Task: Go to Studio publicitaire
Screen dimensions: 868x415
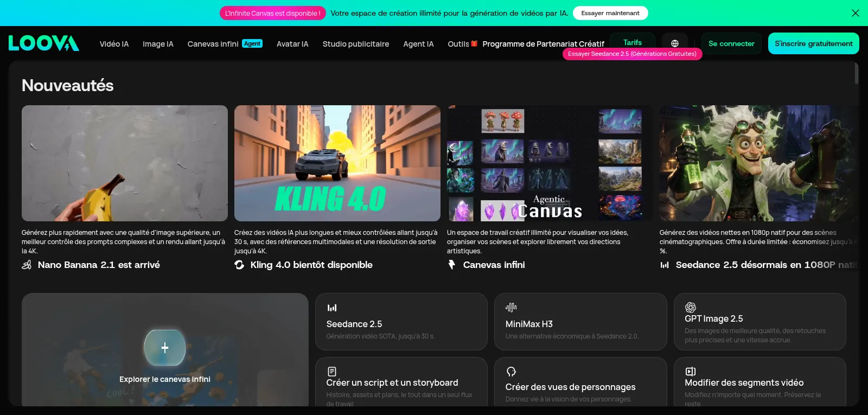Action: (x=356, y=44)
